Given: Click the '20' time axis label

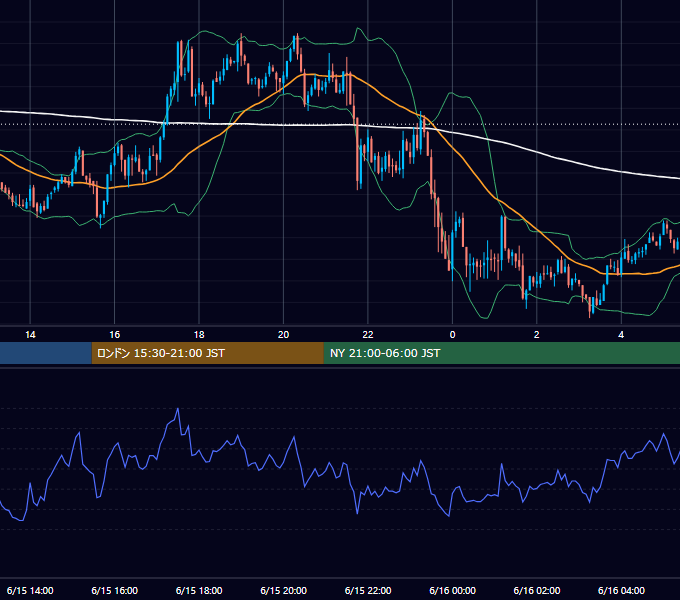Looking at the screenshot, I should tap(283, 335).
